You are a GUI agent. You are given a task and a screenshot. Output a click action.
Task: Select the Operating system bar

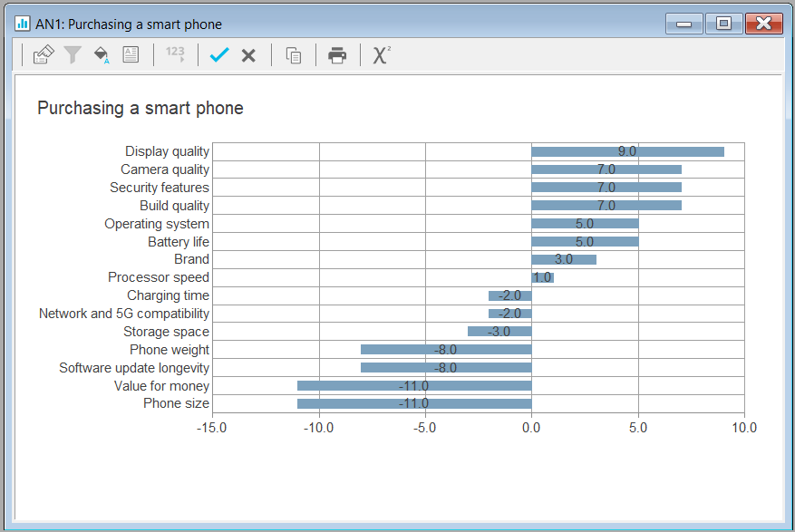585,224
